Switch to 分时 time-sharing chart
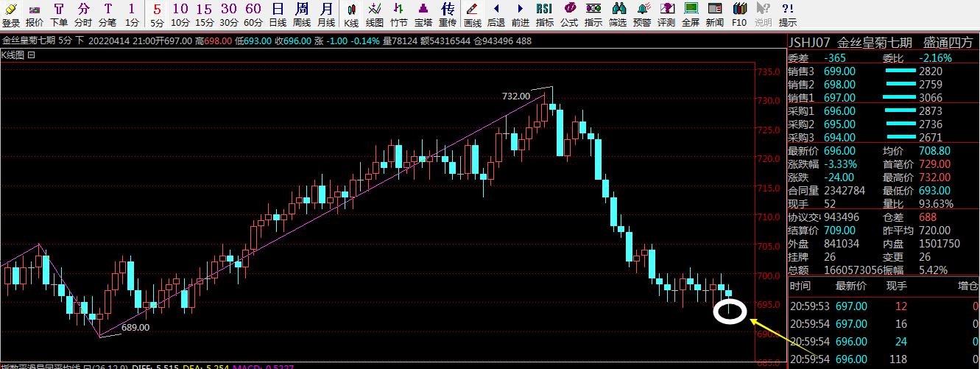Screen dimensions: 980x369 pyautogui.click(x=82, y=14)
